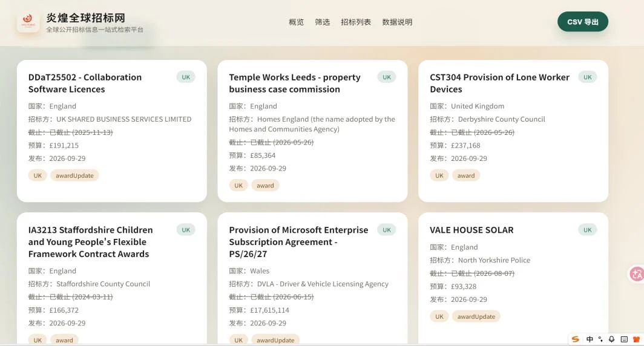Open the 数据说明 navigation item

tap(397, 22)
